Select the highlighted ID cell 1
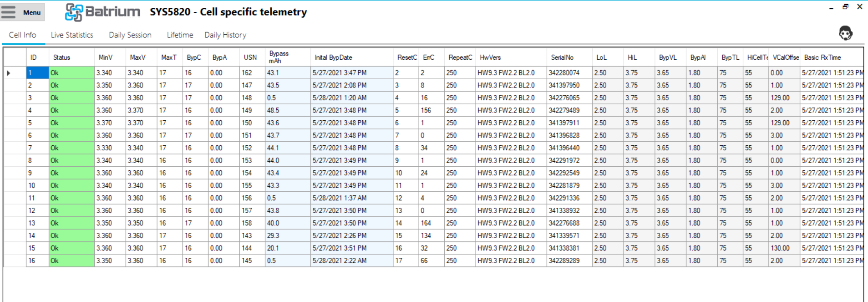The width and height of the screenshot is (868, 302). click(38, 73)
